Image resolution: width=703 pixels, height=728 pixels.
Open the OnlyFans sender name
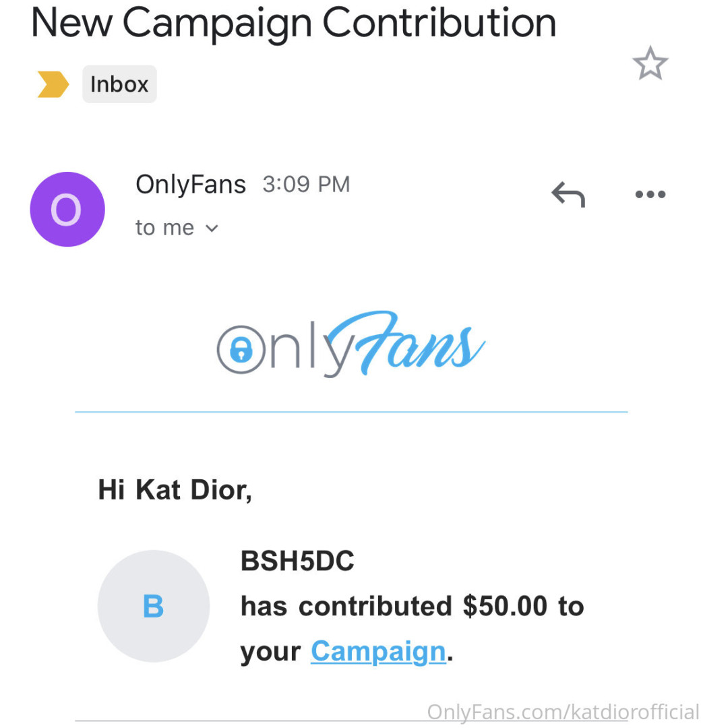[x=191, y=184]
